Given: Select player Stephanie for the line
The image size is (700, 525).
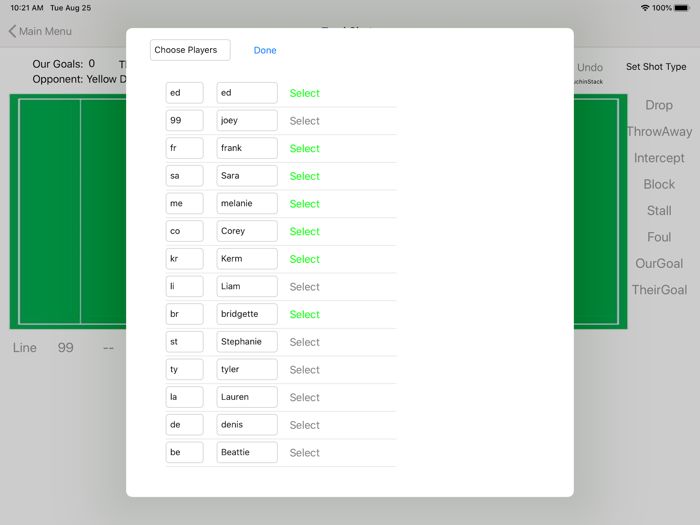Looking at the screenshot, I should pos(304,342).
